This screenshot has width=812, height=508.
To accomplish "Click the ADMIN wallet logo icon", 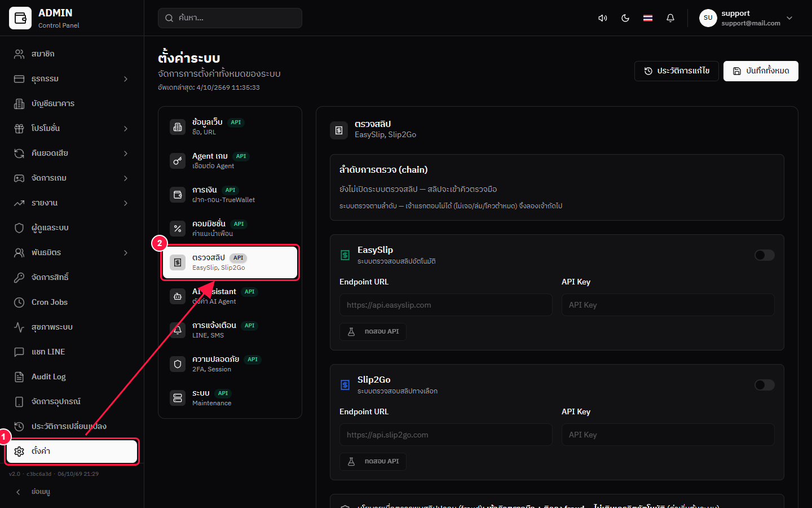I will (20, 18).
